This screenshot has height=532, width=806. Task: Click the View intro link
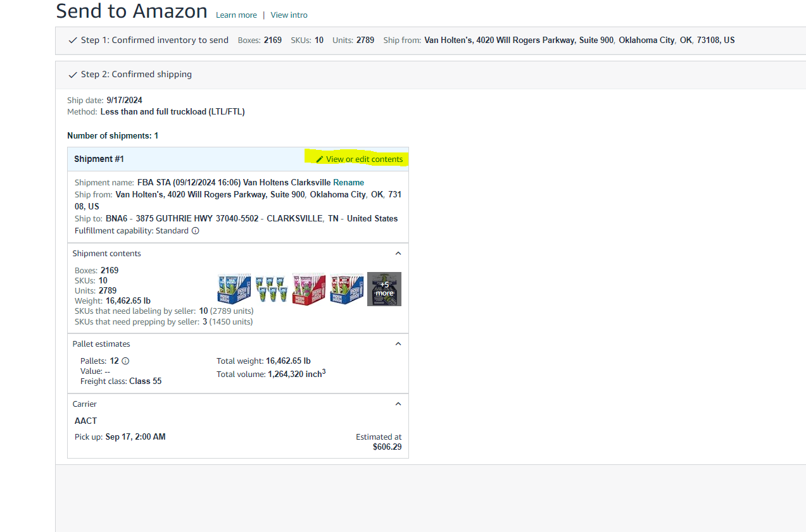[x=289, y=15]
